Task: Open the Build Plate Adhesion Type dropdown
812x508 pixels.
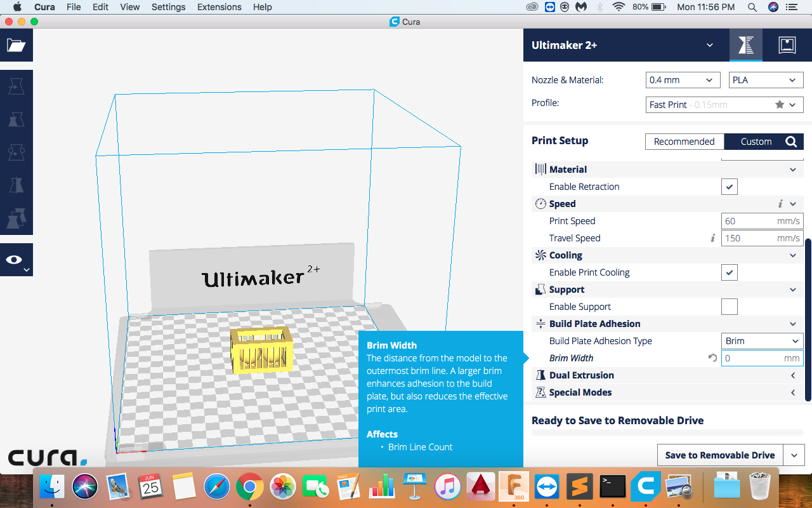Action: pyautogui.click(x=763, y=341)
